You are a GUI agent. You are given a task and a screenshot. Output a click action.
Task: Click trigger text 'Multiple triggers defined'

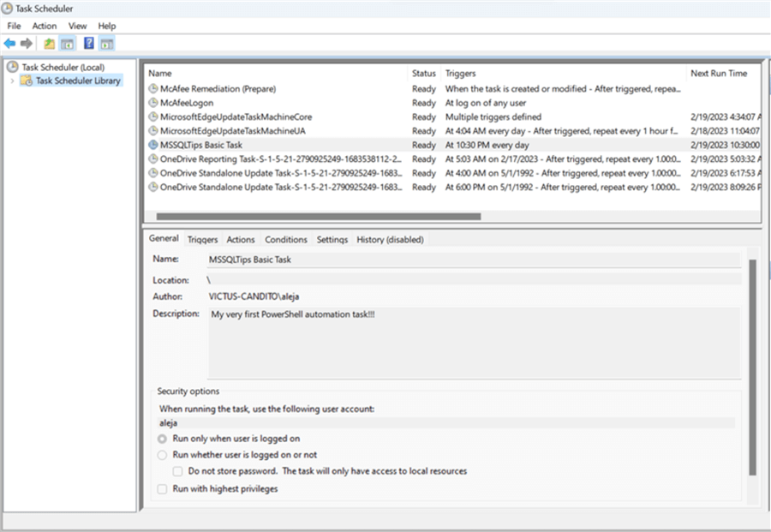tap(493, 117)
